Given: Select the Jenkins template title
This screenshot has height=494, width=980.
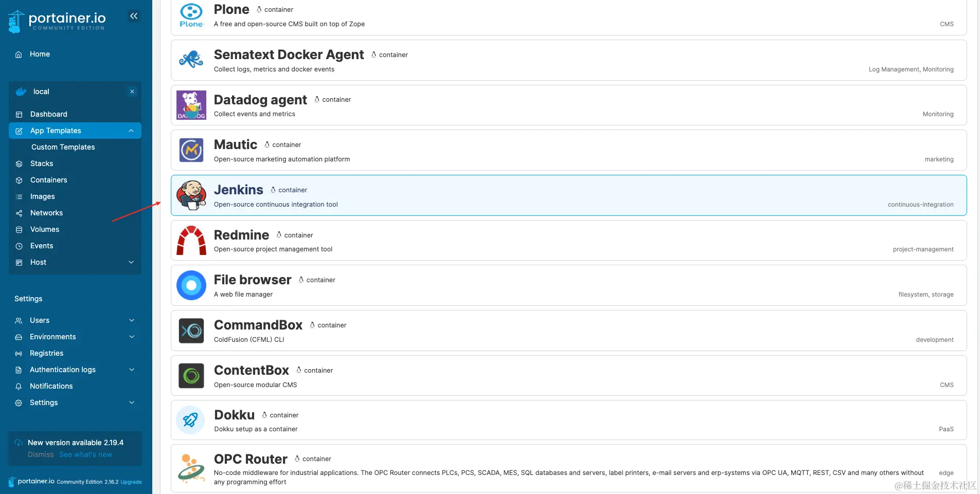Looking at the screenshot, I should click(x=239, y=190).
